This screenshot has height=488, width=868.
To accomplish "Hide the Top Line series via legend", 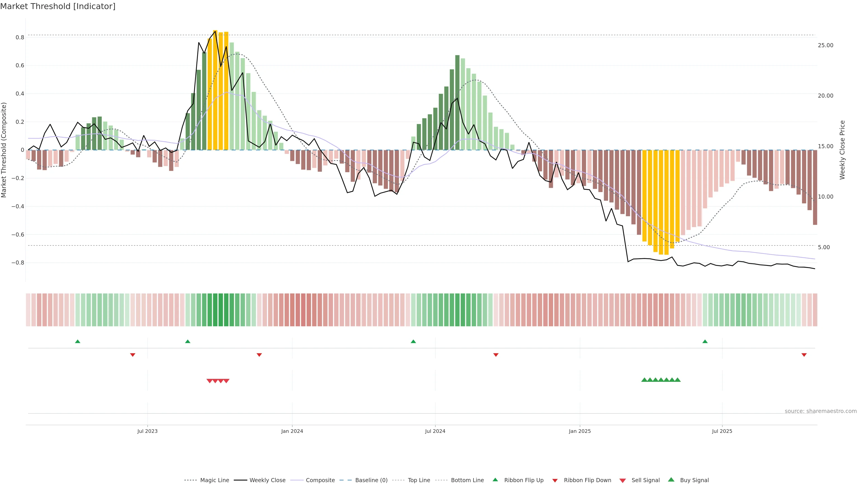I will [419, 480].
